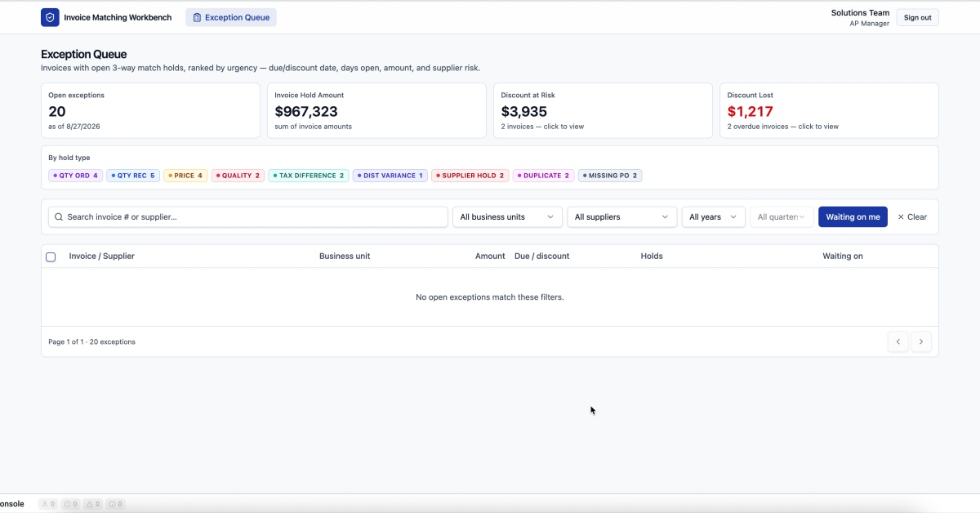Screen dimensions: 980x513
Task: Focus the invoice or supplier search field
Action: point(248,216)
